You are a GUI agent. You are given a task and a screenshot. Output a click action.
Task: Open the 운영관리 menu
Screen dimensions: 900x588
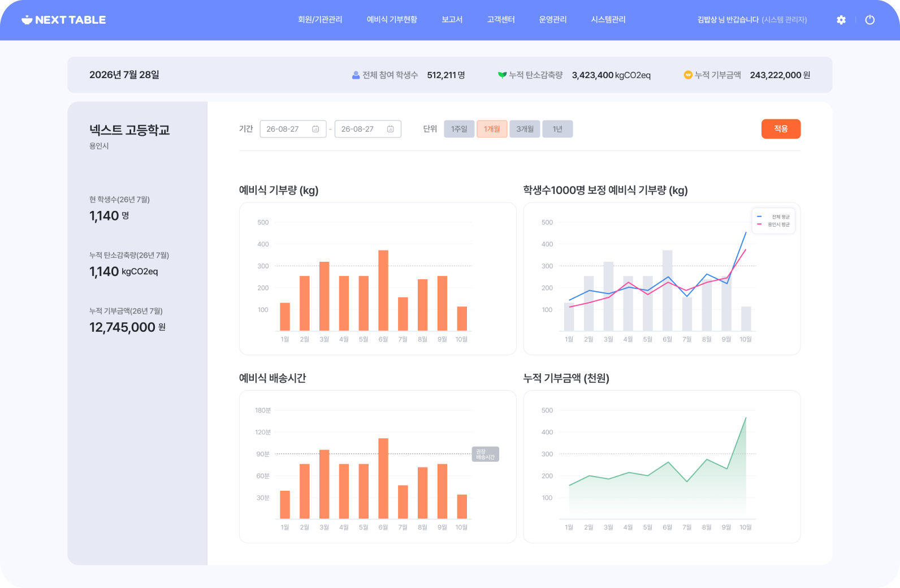(553, 20)
